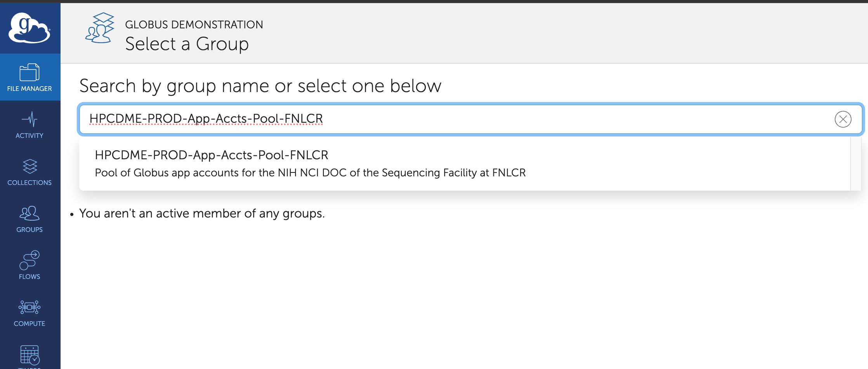Click the Globus cloud logo

30,28
